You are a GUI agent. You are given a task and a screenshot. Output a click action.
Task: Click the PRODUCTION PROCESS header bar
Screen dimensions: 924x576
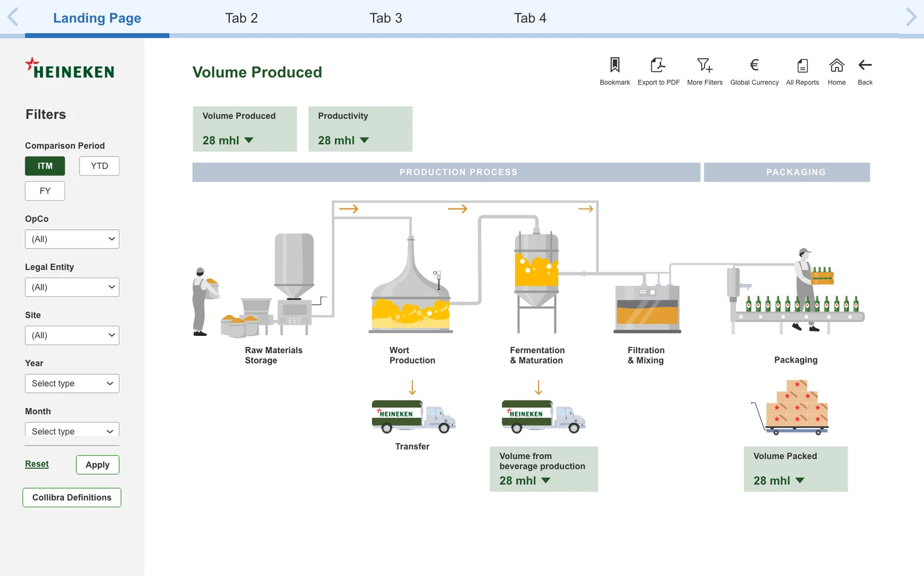(x=446, y=172)
